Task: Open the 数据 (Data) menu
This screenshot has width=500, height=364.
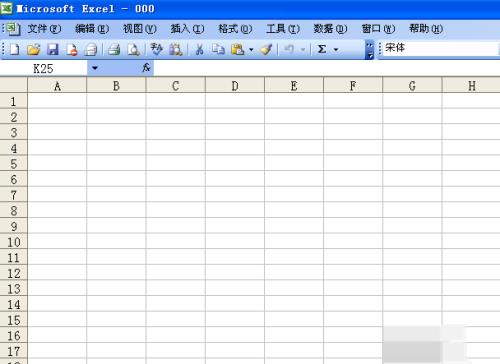Action: [x=330, y=29]
